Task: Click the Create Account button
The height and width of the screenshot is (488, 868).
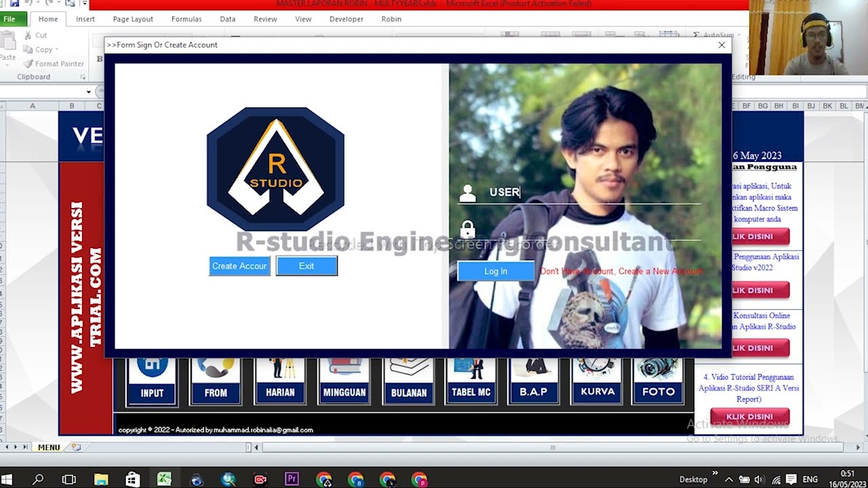Action: pyautogui.click(x=239, y=266)
